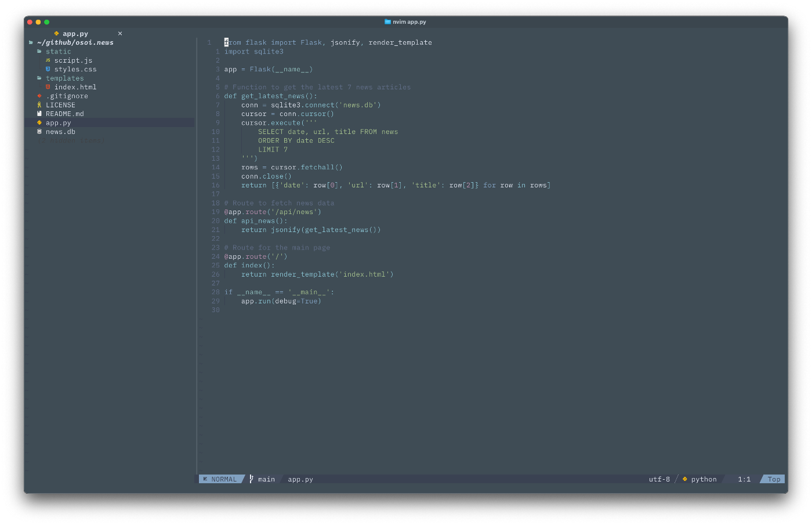
Task: Click the Python icon beside app.py in the tree
Action: (x=39, y=122)
